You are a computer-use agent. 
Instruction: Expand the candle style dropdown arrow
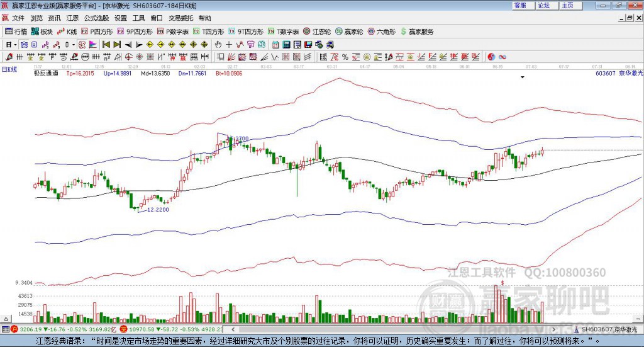point(74,45)
